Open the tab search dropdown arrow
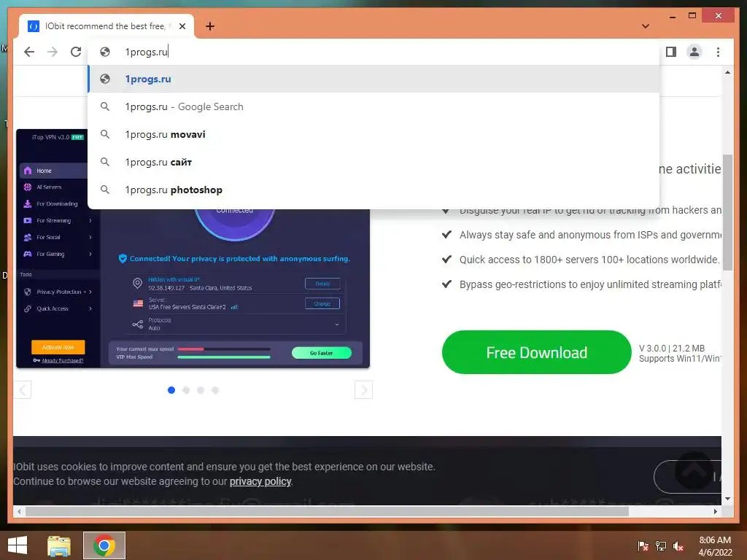Viewport: 747px width, 560px height. [645, 26]
